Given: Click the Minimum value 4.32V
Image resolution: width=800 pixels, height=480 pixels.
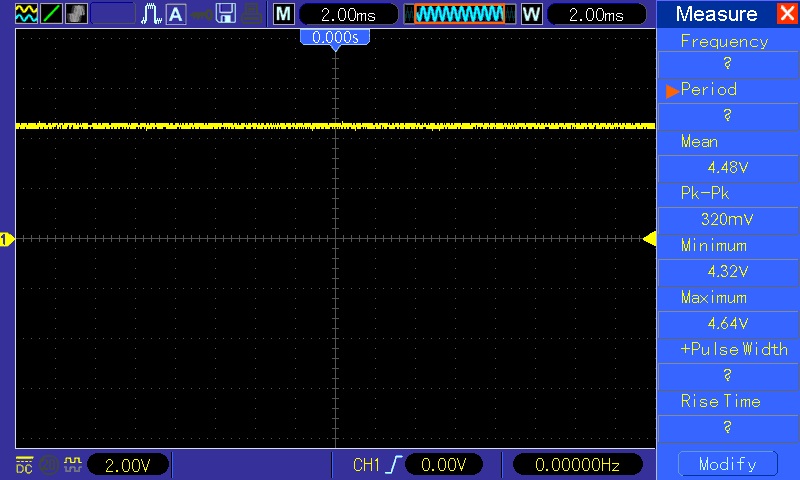Looking at the screenshot, I should point(728,272).
